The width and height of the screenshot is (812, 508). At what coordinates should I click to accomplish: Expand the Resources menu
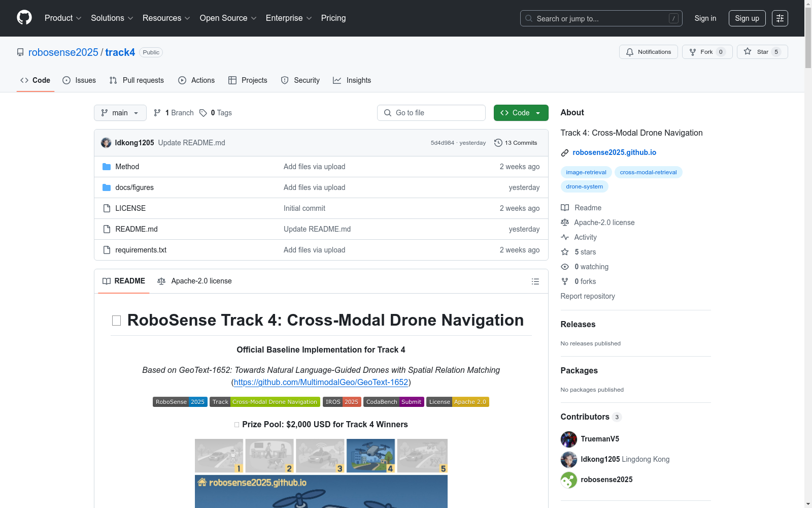(x=166, y=18)
